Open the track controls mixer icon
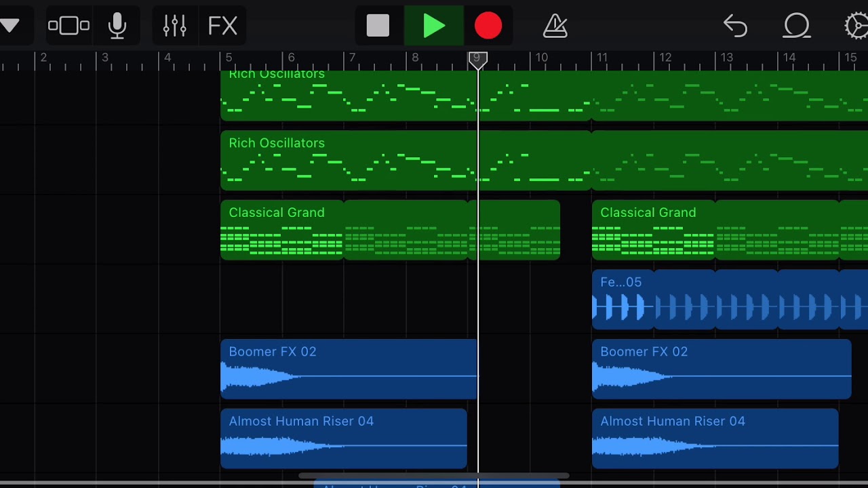The width and height of the screenshot is (868, 488). (174, 26)
